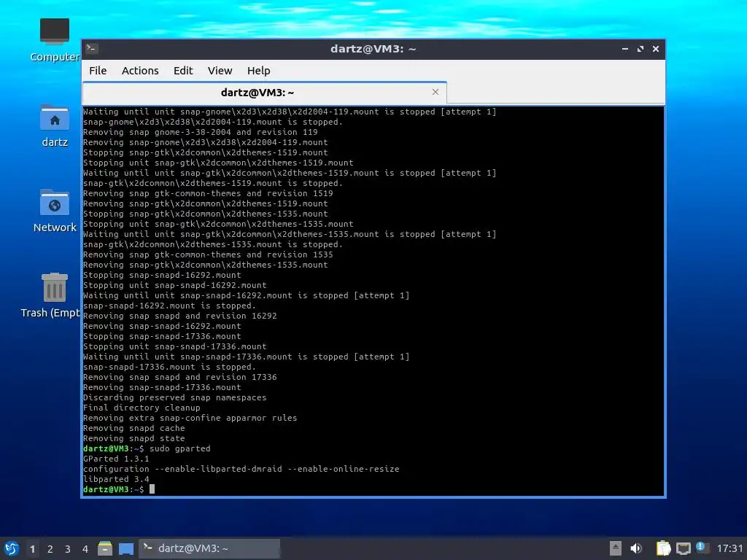This screenshot has height=560, width=747.
Task: Switch to workspace 1
Action: 32,549
